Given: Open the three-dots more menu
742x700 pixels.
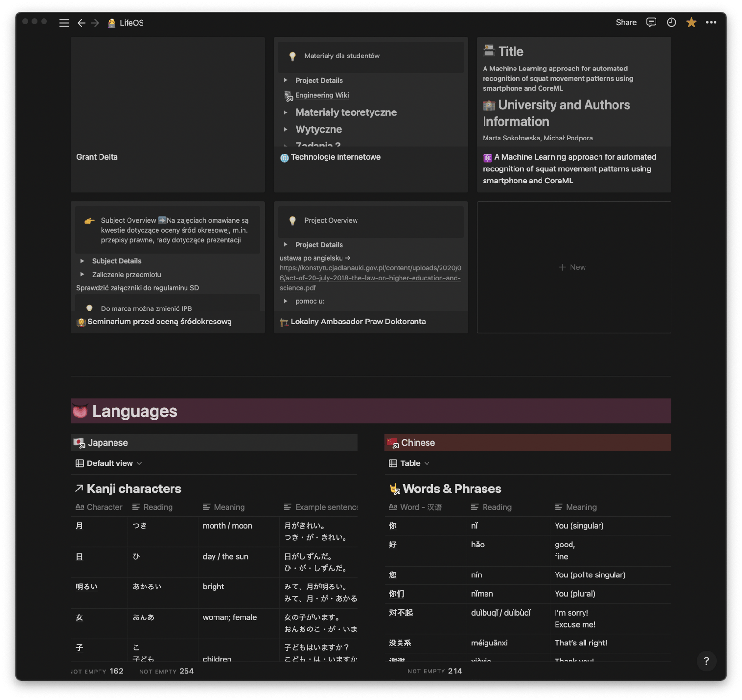Looking at the screenshot, I should [711, 22].
